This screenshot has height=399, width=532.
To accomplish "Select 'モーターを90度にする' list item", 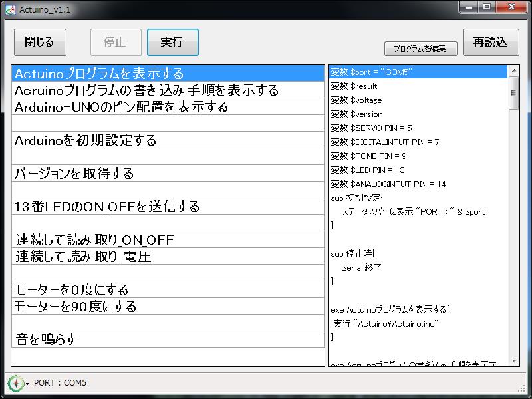I will (x=168, y=306).
